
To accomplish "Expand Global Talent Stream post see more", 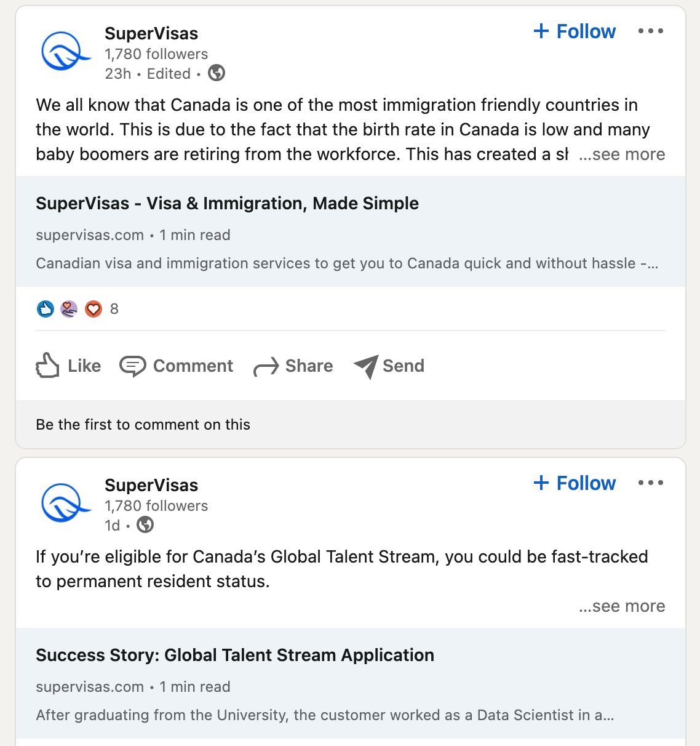I will click(x=622, y=606).
